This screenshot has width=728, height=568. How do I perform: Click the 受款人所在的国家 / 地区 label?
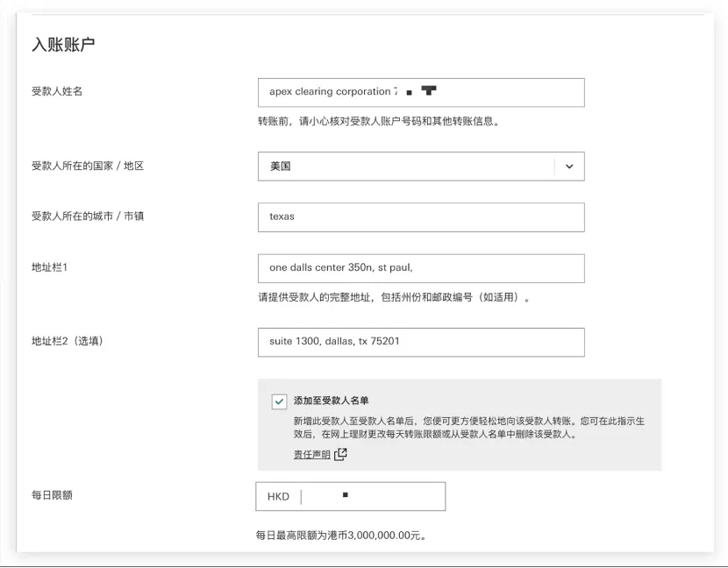tap(88, 166)
